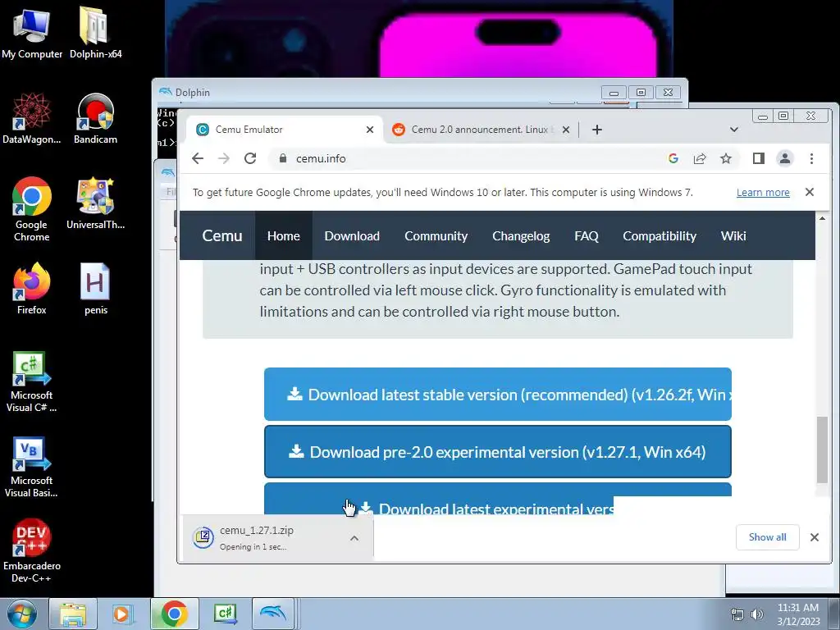840x630 pixels.
Task: Open File Explorer from taskbar
Action: tap(73, 614)
